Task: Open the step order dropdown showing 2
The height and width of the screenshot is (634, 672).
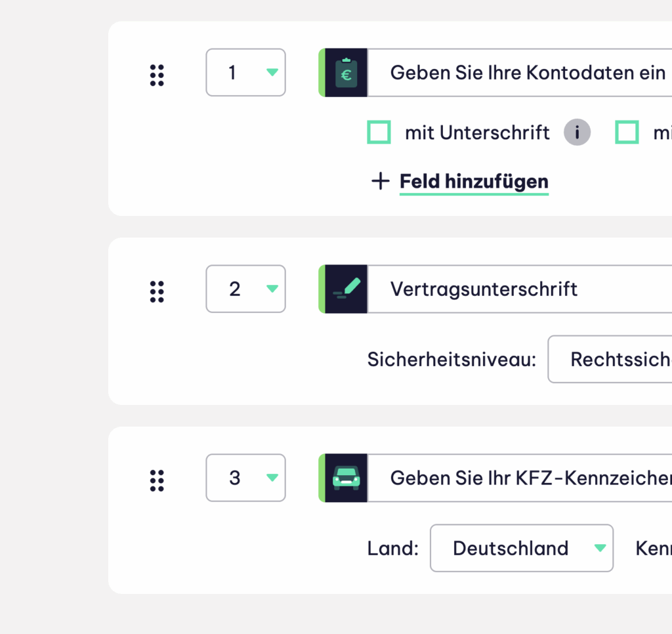Action: point(245,289)
